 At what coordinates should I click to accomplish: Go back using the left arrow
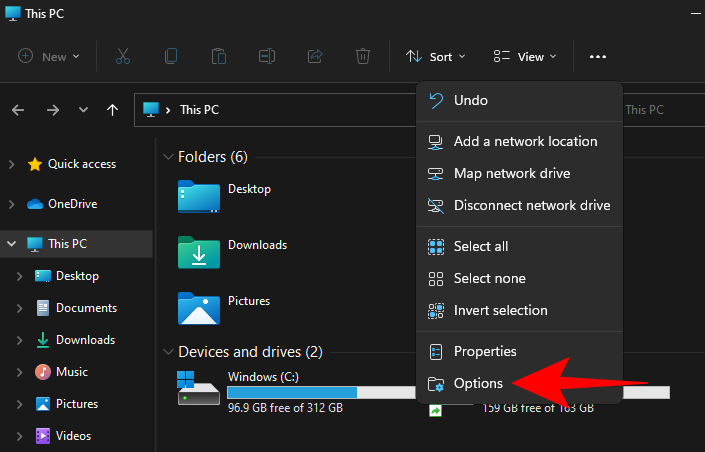pos(19,110)
